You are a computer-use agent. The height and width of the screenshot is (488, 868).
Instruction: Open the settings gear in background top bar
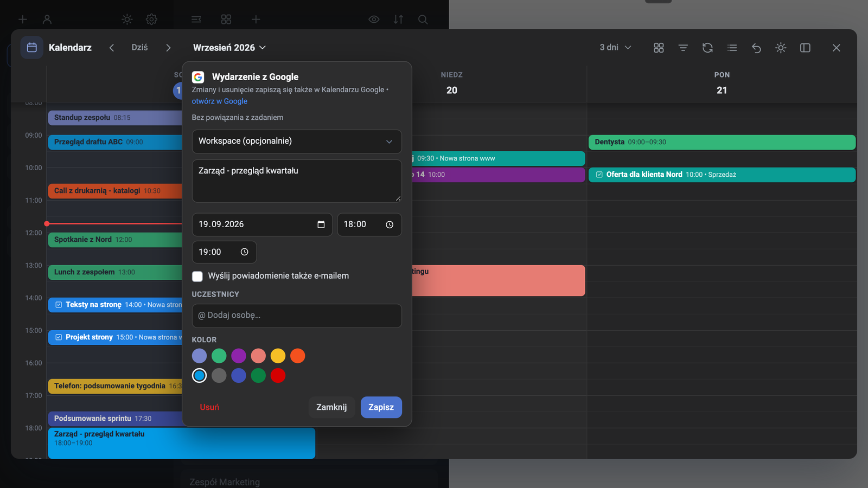click(151, 20)
